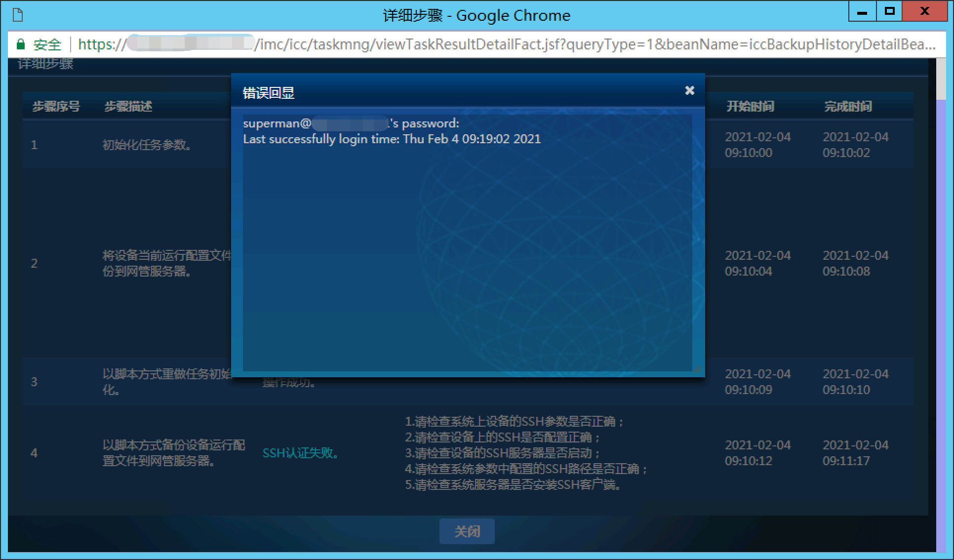Click the 步骤序号 column header
The image size is (954, 560).
56,106
